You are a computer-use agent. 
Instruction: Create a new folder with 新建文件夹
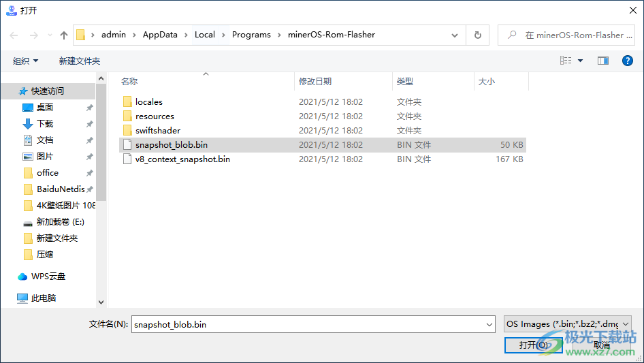click(79, 61)
